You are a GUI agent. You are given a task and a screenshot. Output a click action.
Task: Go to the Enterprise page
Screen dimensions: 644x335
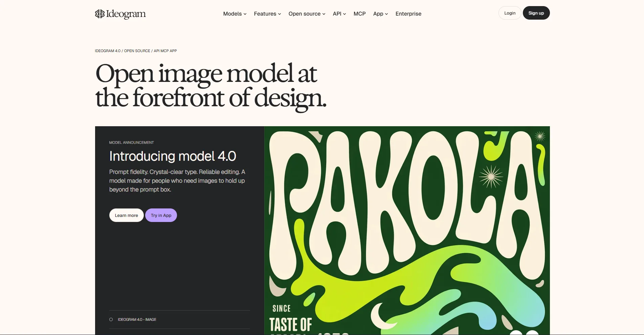click(408, 14)
